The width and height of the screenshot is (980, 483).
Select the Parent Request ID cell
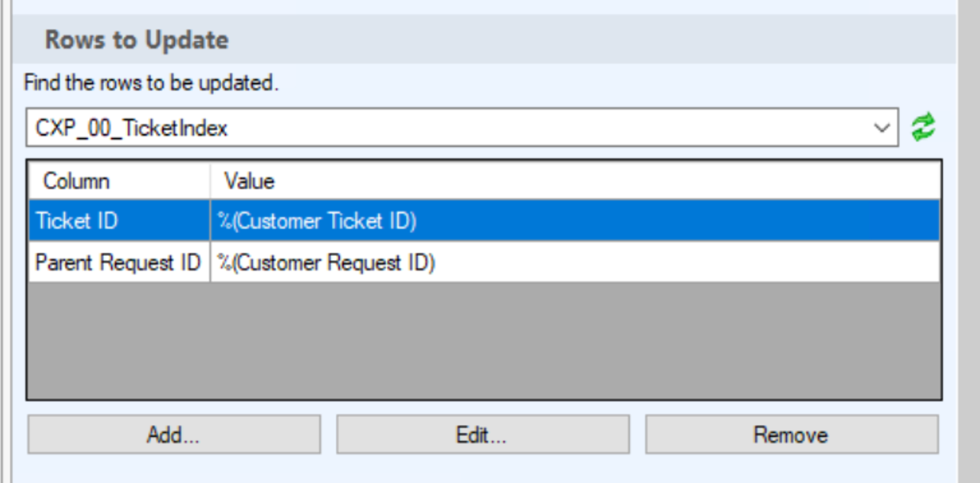(x=119, y=263)
